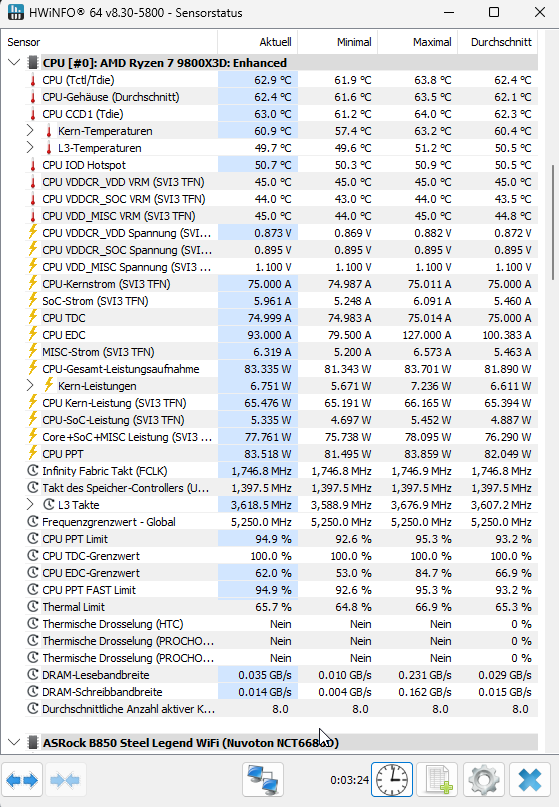This screenshot has width=559, height=807.
Task: Click lightning icon of CPU EDC row
Action: coord(33,335)
